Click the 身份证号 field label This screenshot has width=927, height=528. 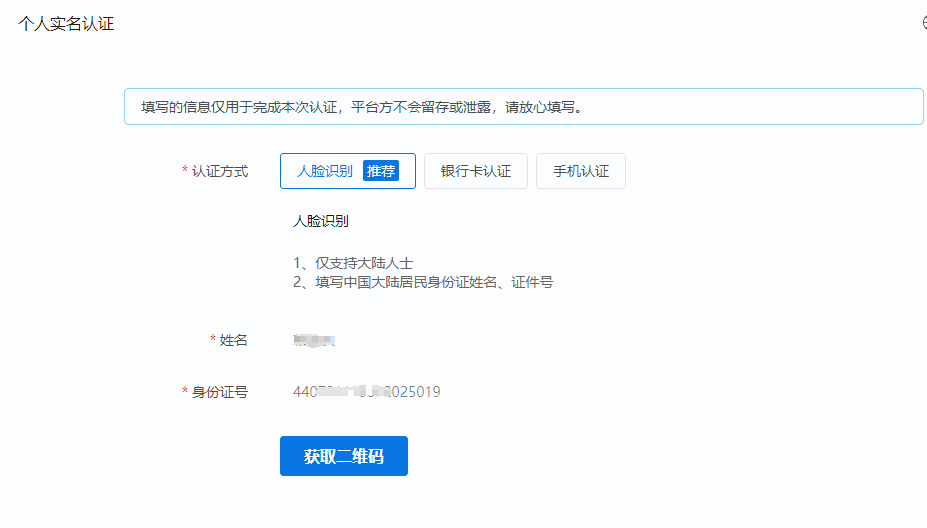(220, 392)
